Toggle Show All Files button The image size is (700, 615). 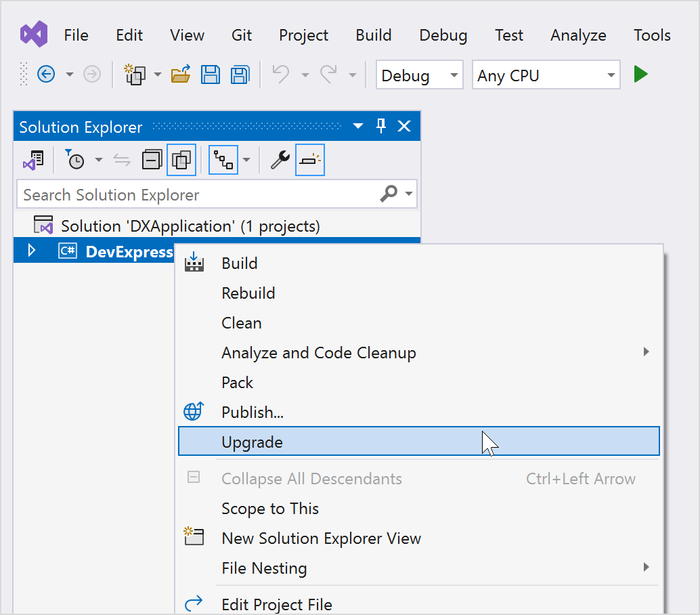click(x=181, y=160)
